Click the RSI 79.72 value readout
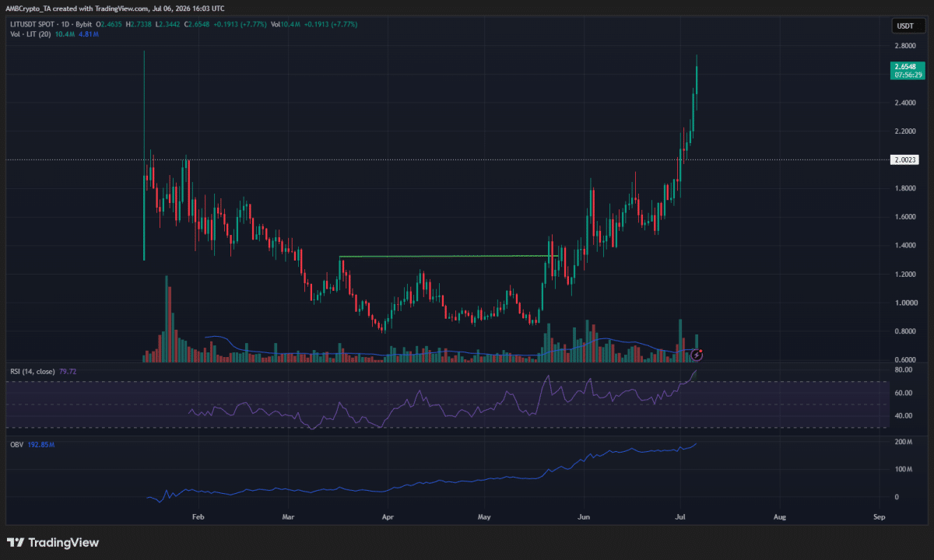This screenshot has height=560, width=934. [66, 371]
